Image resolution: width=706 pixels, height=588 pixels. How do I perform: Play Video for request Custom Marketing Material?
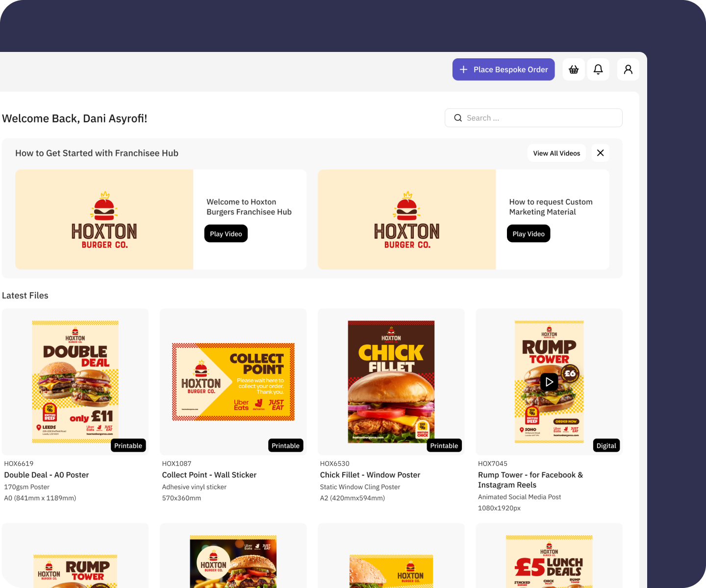coord(529,234)
